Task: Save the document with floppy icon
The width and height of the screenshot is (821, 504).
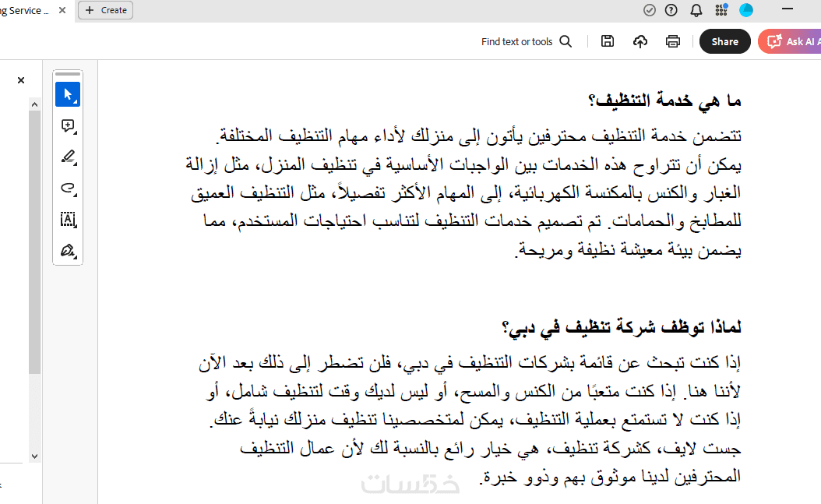Action: pyautogui.click(x=608, y=41)
